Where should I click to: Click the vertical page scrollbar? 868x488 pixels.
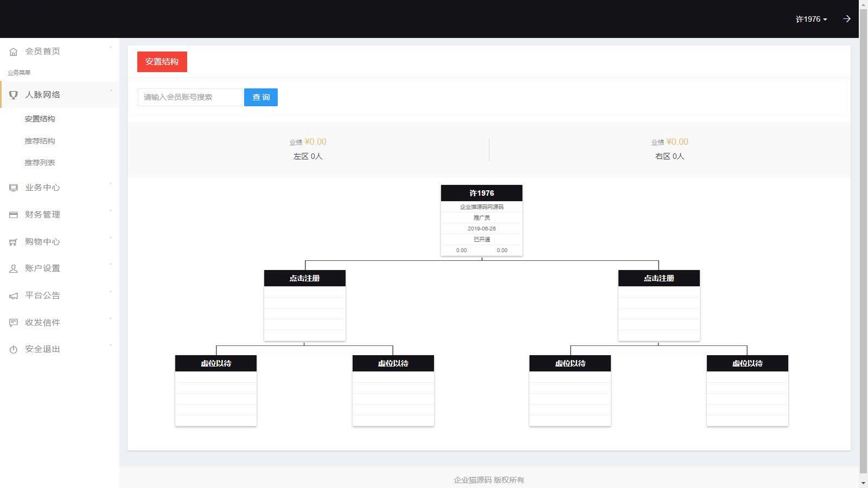click(863, 244)
